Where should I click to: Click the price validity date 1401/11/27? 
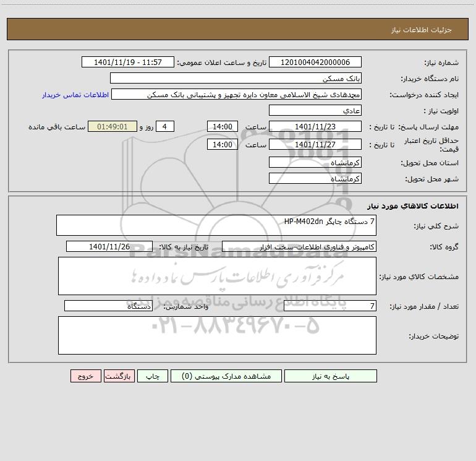[x=315, y=144]
